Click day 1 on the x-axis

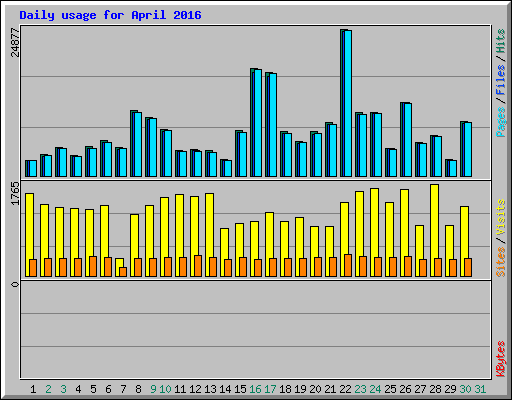pos(33,389)
